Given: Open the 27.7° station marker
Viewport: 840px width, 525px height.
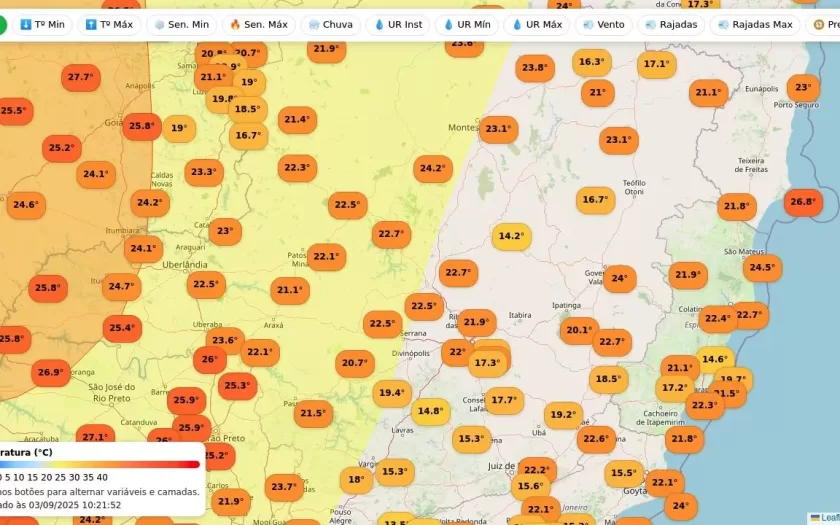Looking at the screenshot, I should pos(79,77).
